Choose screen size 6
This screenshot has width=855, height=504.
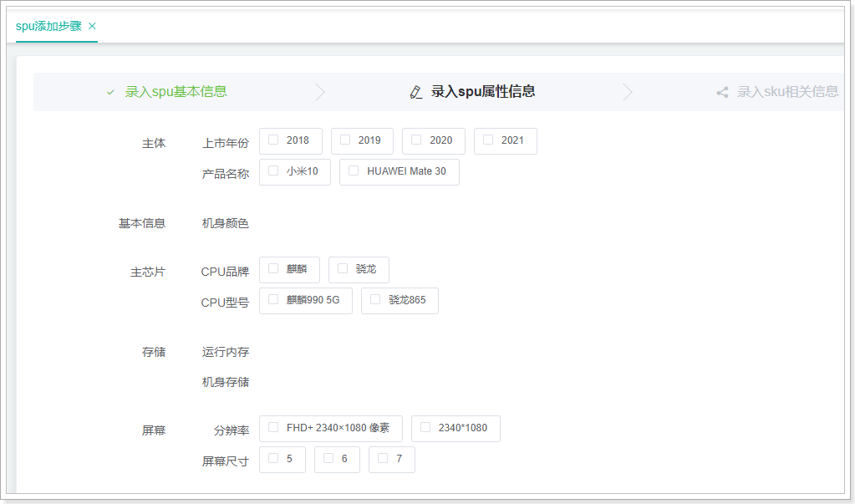[x=337, y=459]
